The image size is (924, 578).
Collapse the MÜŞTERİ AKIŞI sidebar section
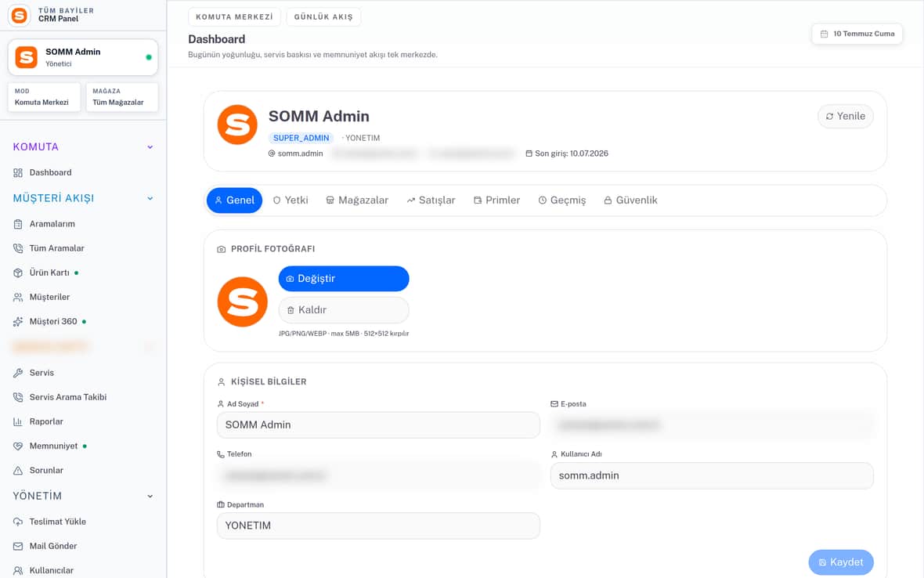click(150, 199)
